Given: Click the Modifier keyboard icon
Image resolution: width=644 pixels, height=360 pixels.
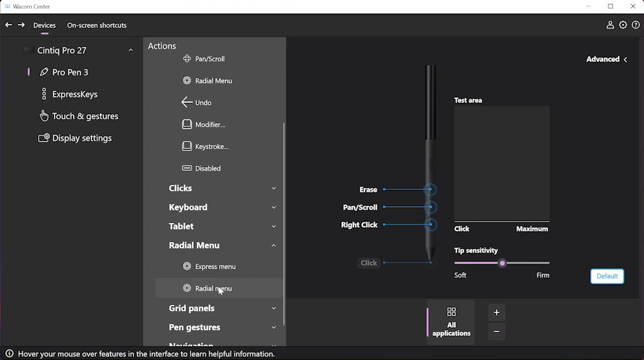Looking at the screenshot, I should pos(187,124).
